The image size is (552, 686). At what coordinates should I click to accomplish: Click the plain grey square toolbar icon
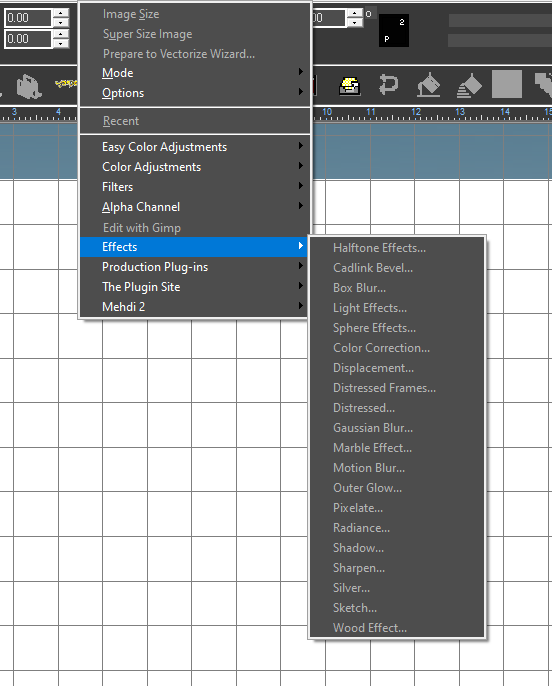(x=507, y=84)
